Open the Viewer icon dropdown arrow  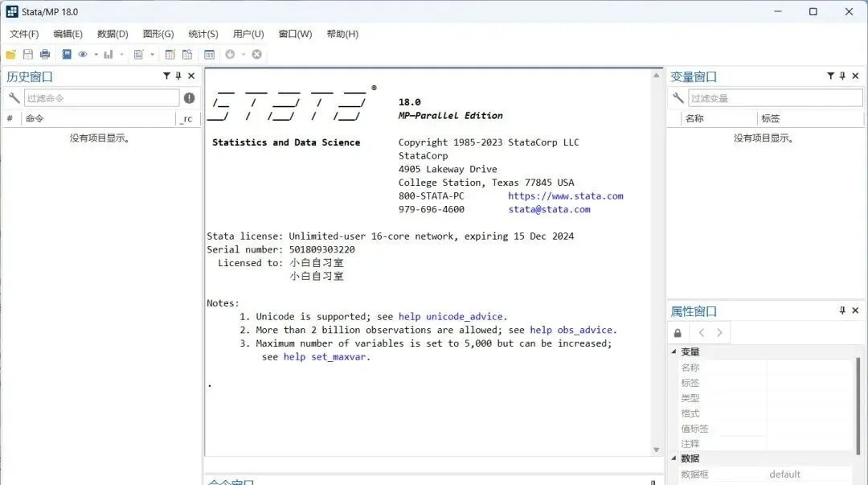click(96, 55)
